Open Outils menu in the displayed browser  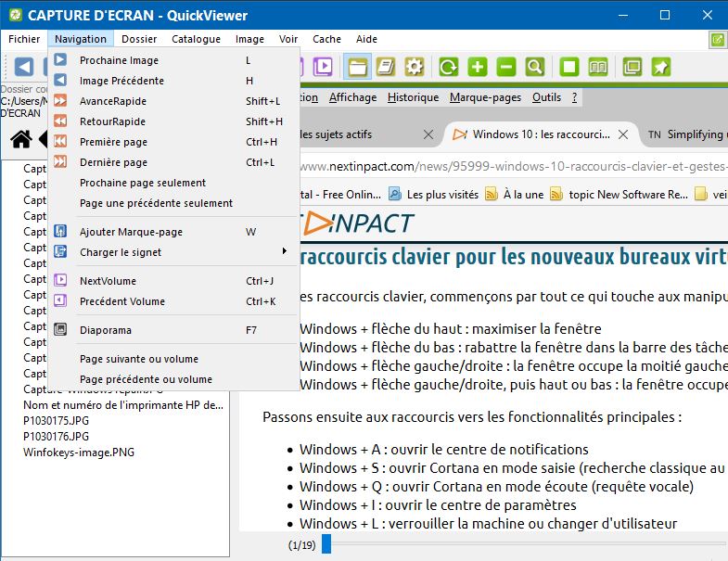coord(546,97)
